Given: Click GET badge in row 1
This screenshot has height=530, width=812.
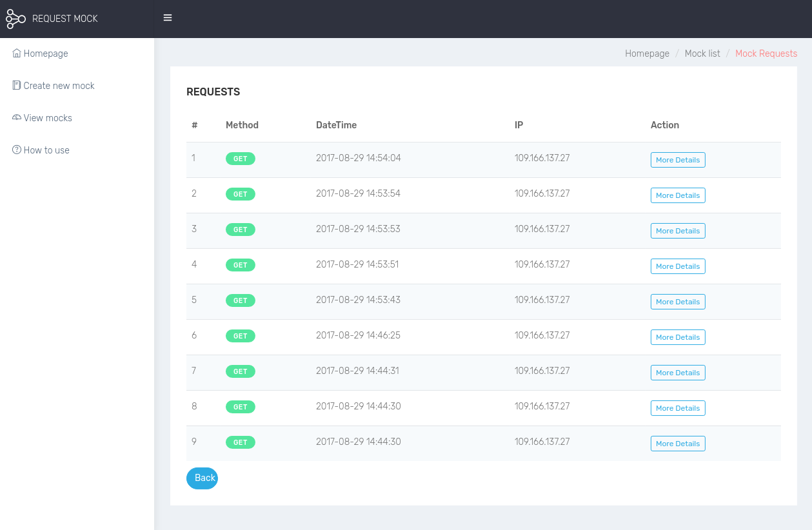Looking at the screenshot, I should click(x=241, y=159).
